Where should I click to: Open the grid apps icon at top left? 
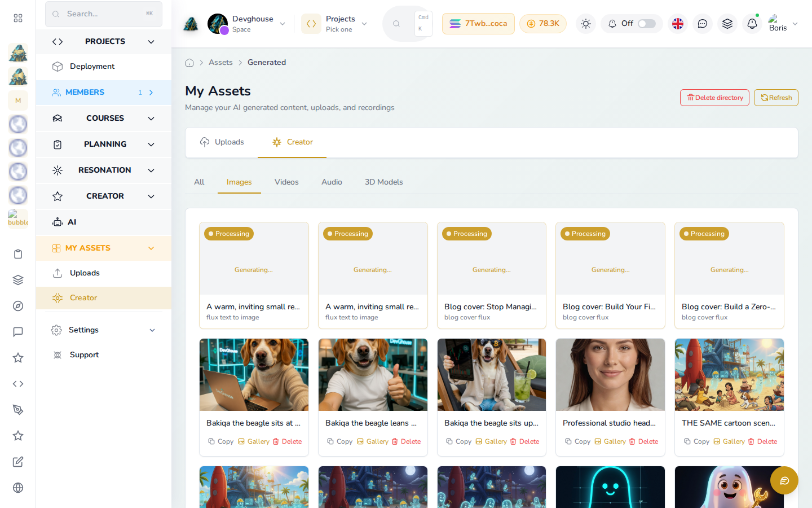18,18
